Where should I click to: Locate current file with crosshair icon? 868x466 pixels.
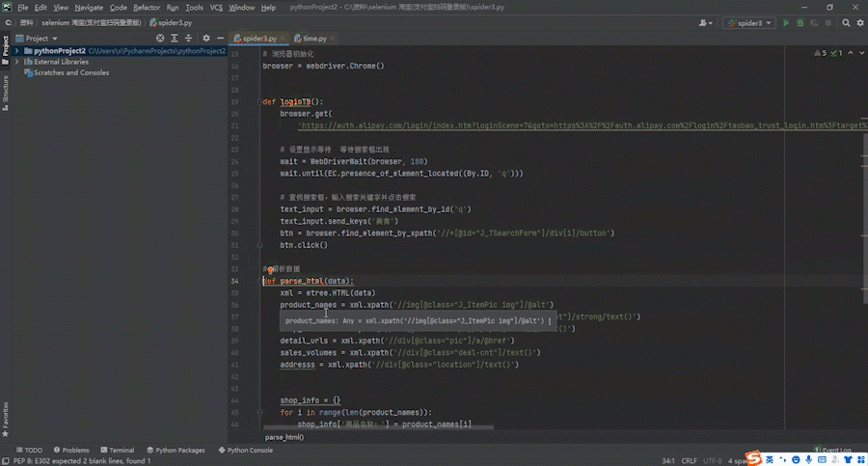[x=160, y=39]
